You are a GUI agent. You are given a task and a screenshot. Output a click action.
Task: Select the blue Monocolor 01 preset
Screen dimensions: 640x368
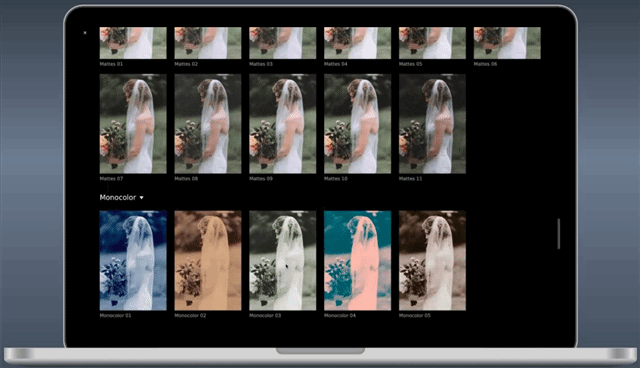coord(133,260)
